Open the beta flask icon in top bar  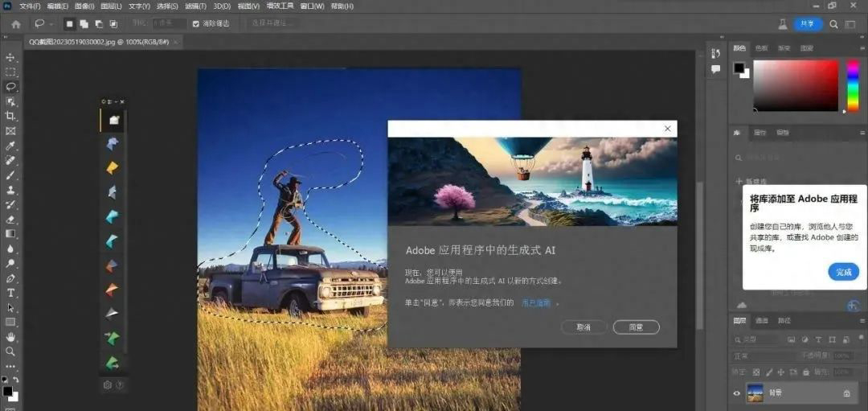coord(782,24)
